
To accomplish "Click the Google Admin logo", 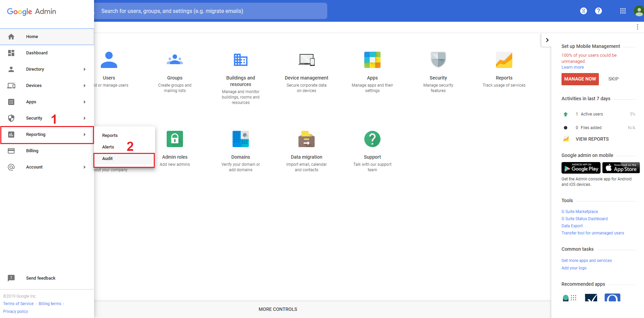I will point(32,12).
